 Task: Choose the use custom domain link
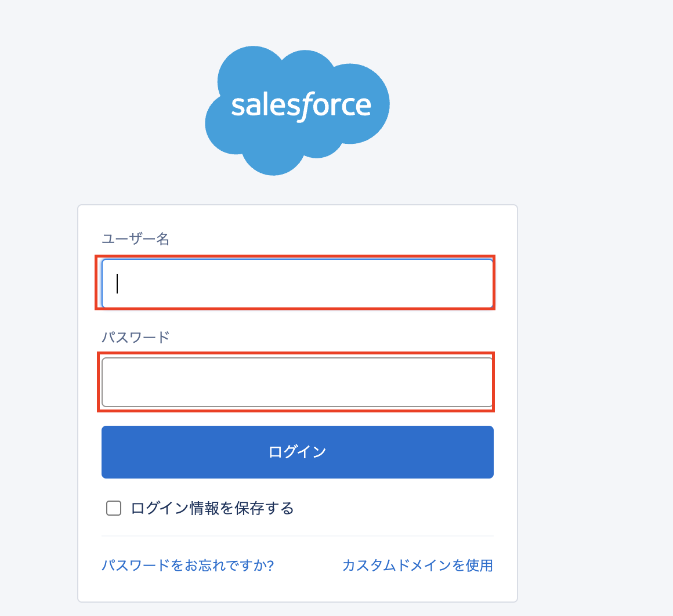click(x=417, y=565)
